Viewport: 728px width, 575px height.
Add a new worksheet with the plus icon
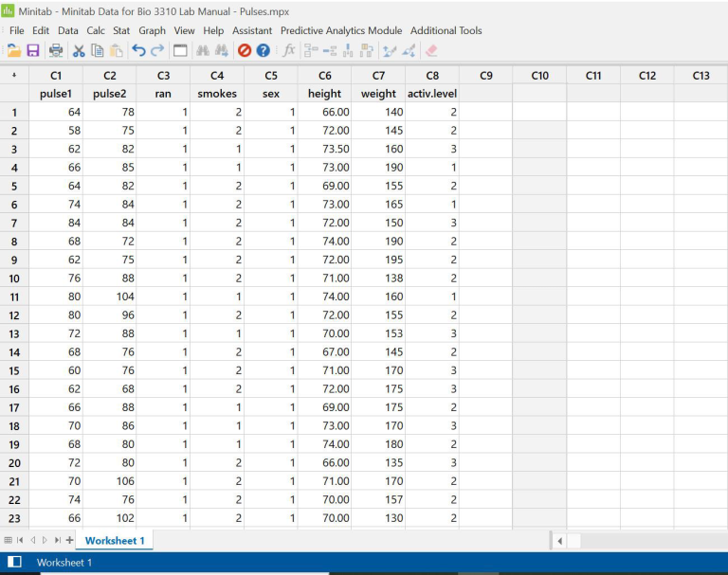pos(69,540)
